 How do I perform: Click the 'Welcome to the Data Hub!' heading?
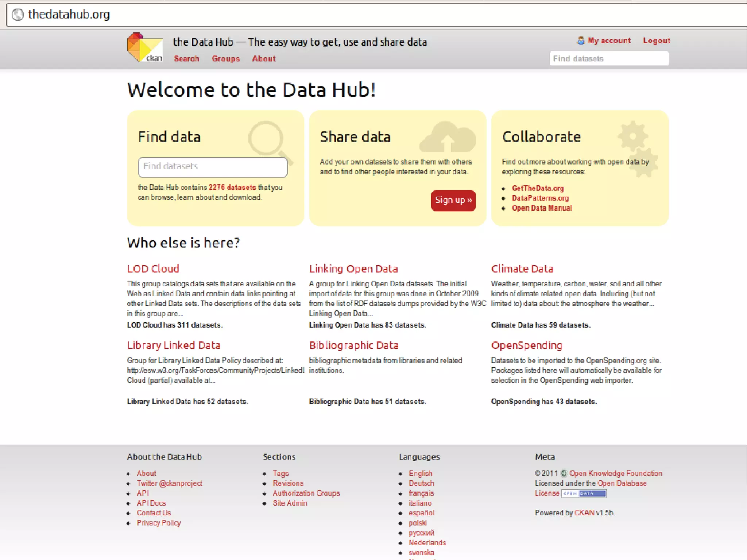coord(251,90)
